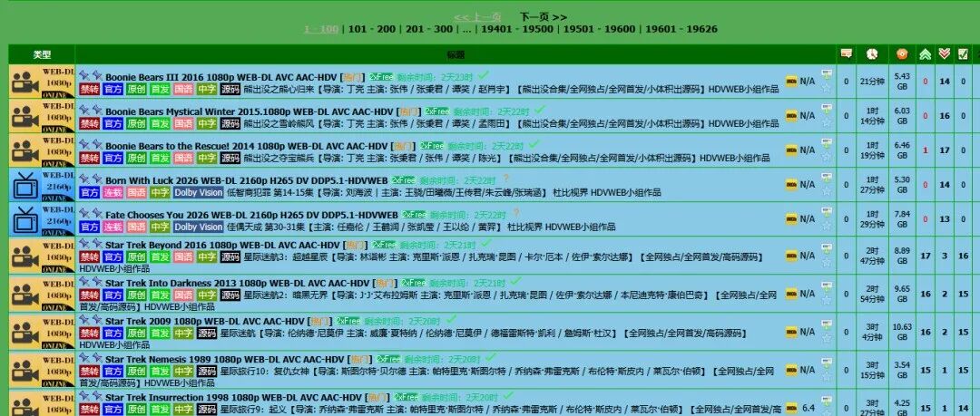Go to next page via 下一页 >>

tap(544, 17)
